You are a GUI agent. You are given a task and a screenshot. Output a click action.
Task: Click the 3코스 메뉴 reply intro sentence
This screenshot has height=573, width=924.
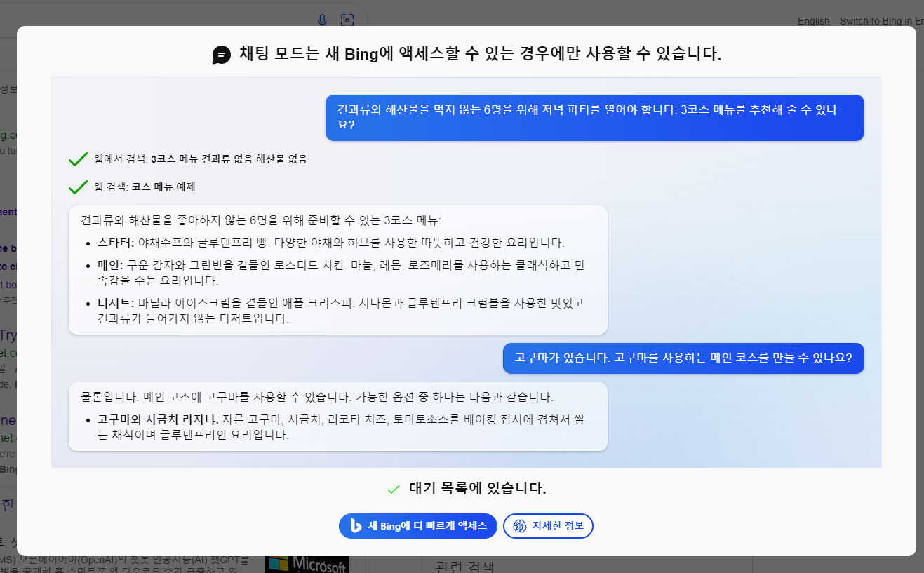point(260,220)
